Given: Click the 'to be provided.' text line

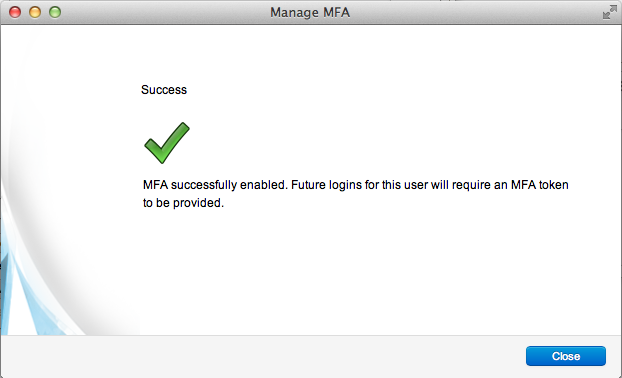Looking at the screenshot, I should point(183,203).
